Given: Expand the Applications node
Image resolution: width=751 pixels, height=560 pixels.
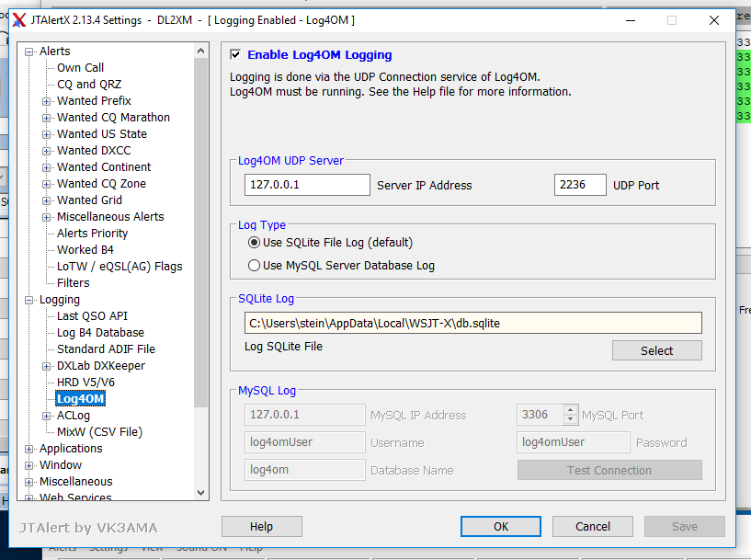Looking at the screenshot, I should pos(29,449).
